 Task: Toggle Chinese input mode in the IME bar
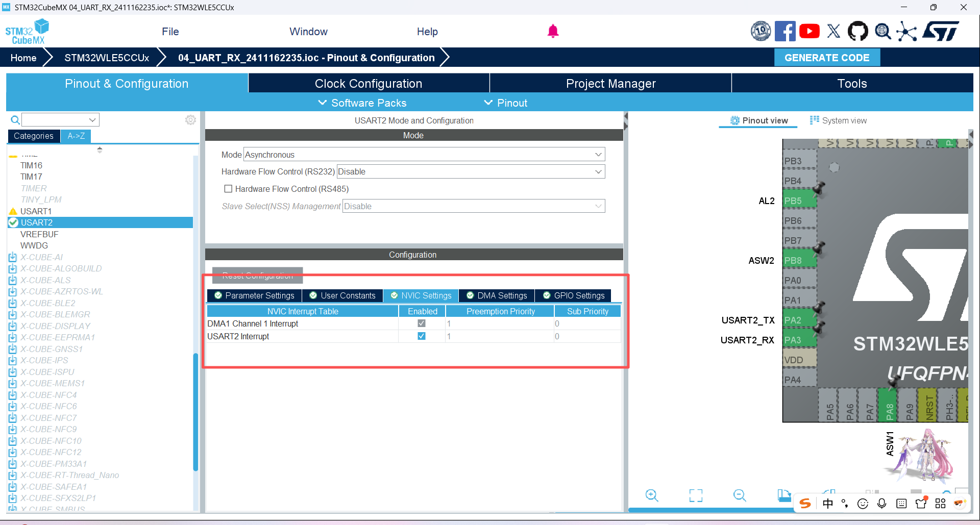(x=828, y=504)
